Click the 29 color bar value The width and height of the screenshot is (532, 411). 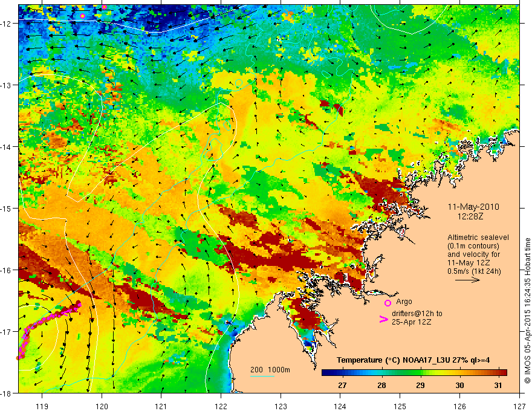click(x=420, y=385)
